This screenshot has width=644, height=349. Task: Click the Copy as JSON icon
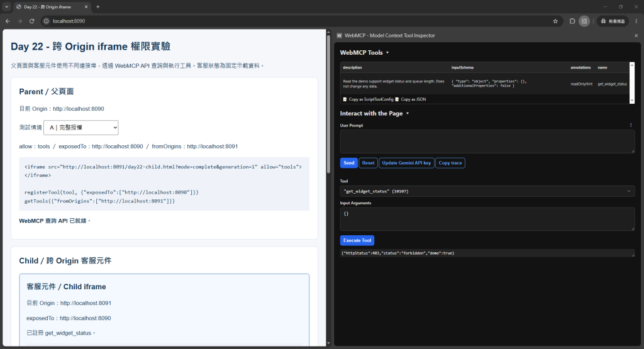click(x=397, y=99)
